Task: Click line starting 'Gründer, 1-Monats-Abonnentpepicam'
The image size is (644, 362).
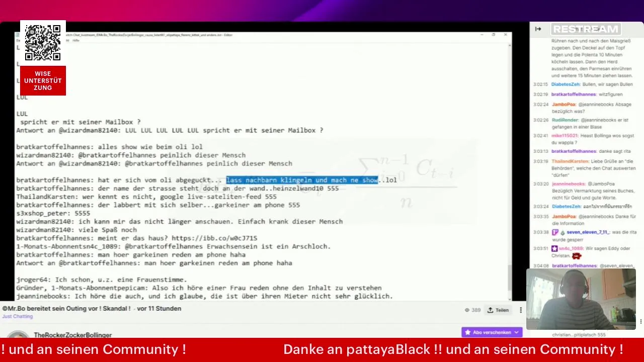Action: [x=199, y=288]
